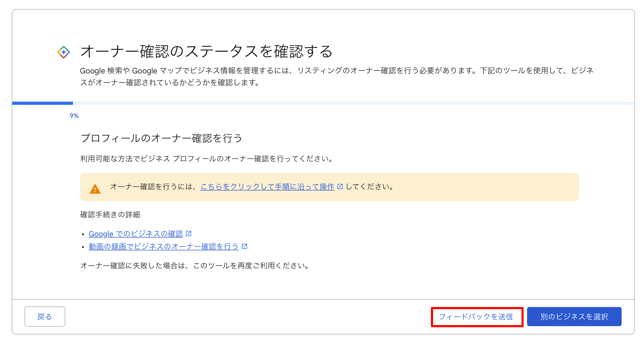Click the 9% progress label
Viewport: 644px width, 340px height.
pyautogui.click(x=74, y=116)
